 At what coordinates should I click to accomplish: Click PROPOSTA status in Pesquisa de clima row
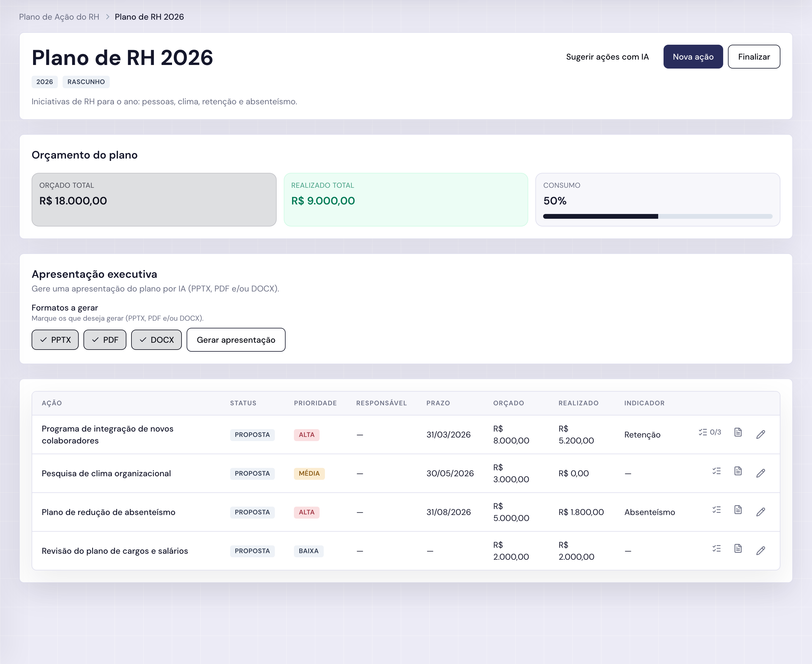(x=252, y=473)
